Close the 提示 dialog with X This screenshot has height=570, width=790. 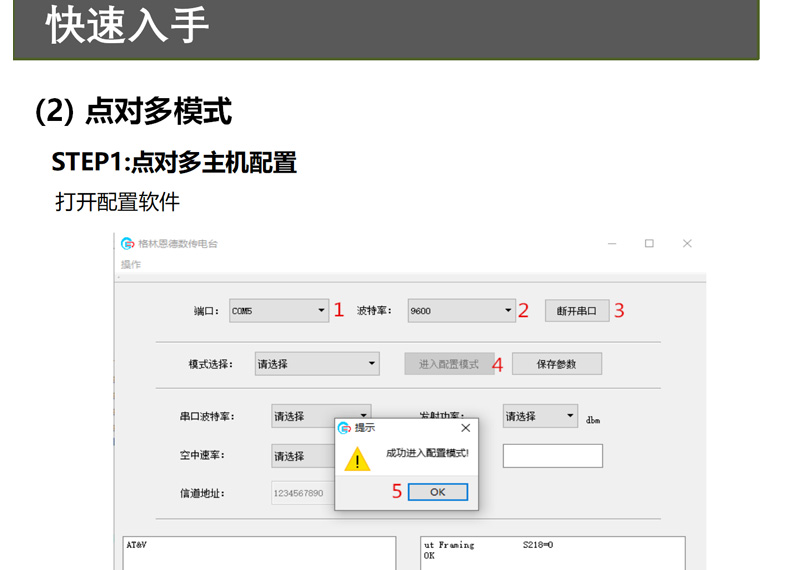point(466,428)
